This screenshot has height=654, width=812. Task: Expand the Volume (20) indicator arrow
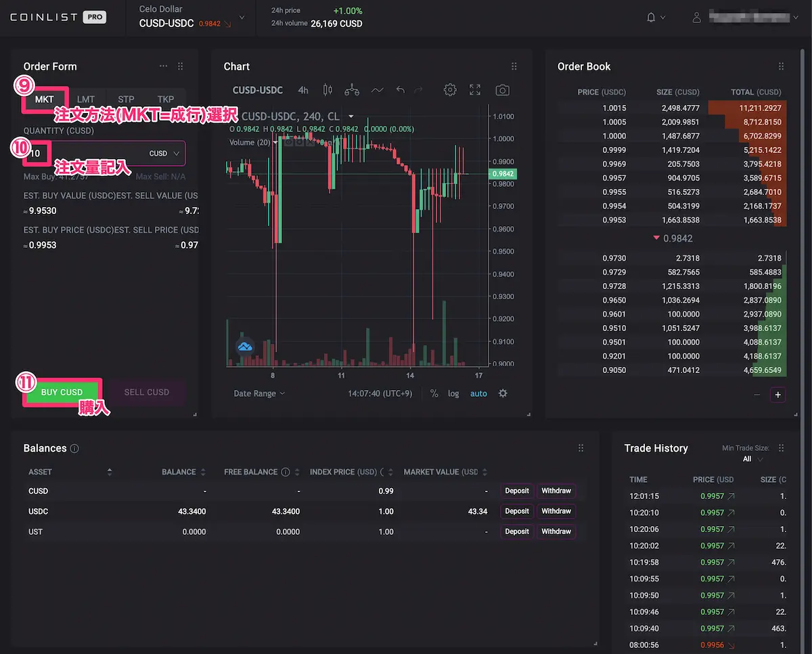point(277,142)
